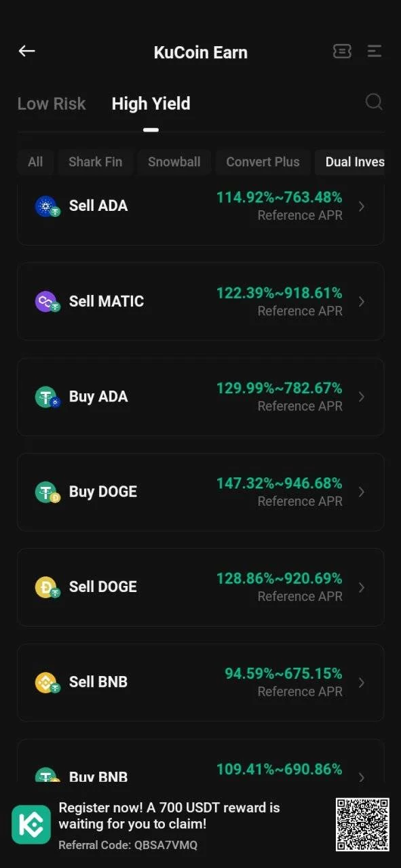Expand the Sell BNB chevron
This screenshot has width=401, height=868.
tap(362, 682)
